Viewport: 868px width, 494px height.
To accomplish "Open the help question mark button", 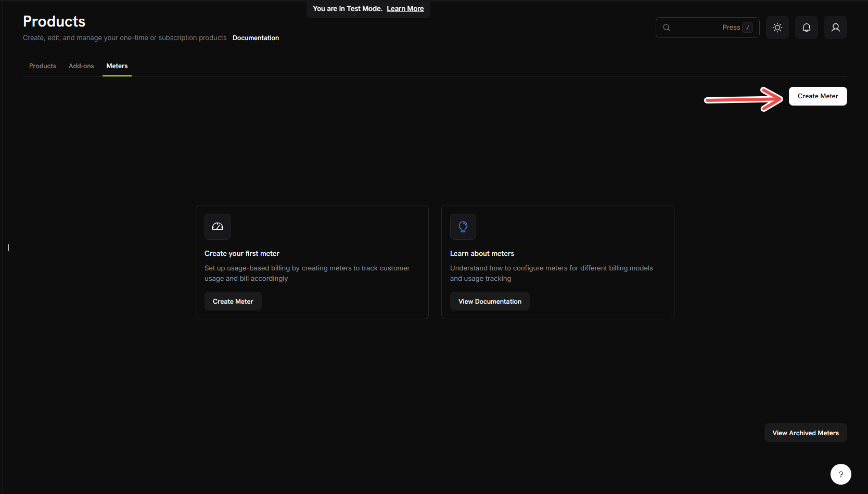I will [841, 474].
